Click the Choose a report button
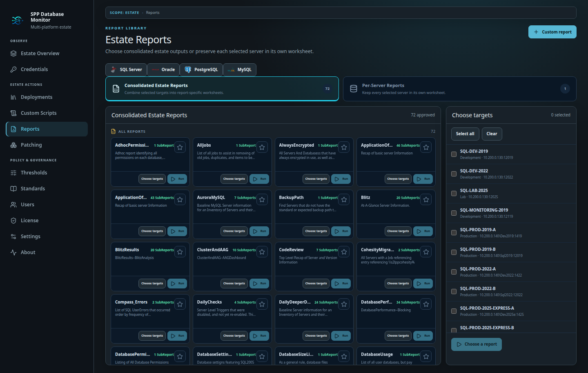The height and width of the screenshot is (373, 588). (477, 344)
